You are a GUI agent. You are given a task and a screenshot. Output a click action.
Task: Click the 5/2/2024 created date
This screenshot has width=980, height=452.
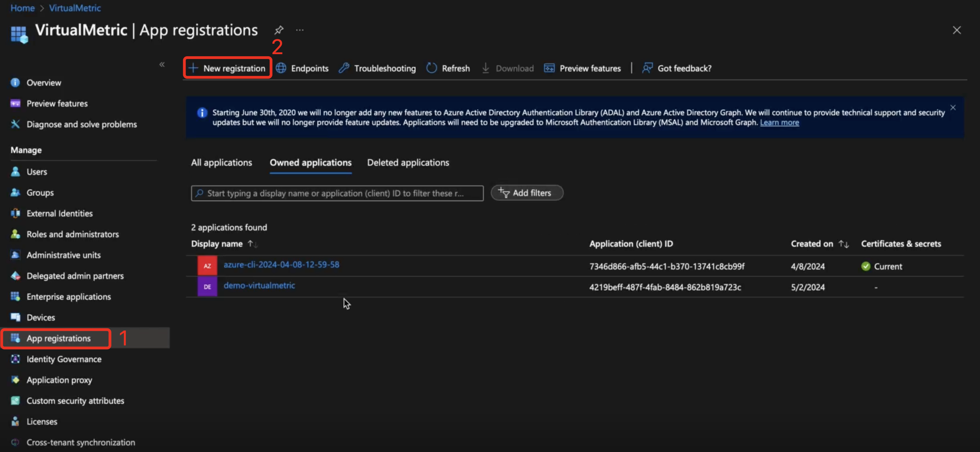coord(808,287)
